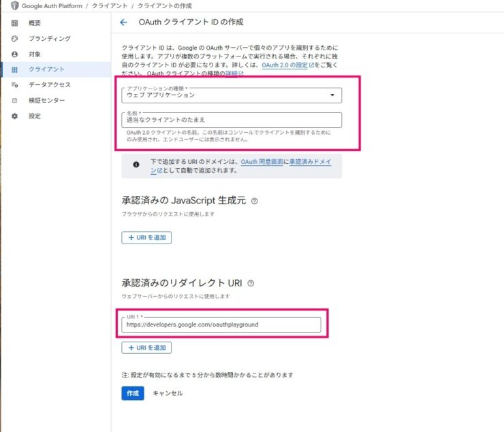Click the ブランディング palette icon

coord(14,39)
